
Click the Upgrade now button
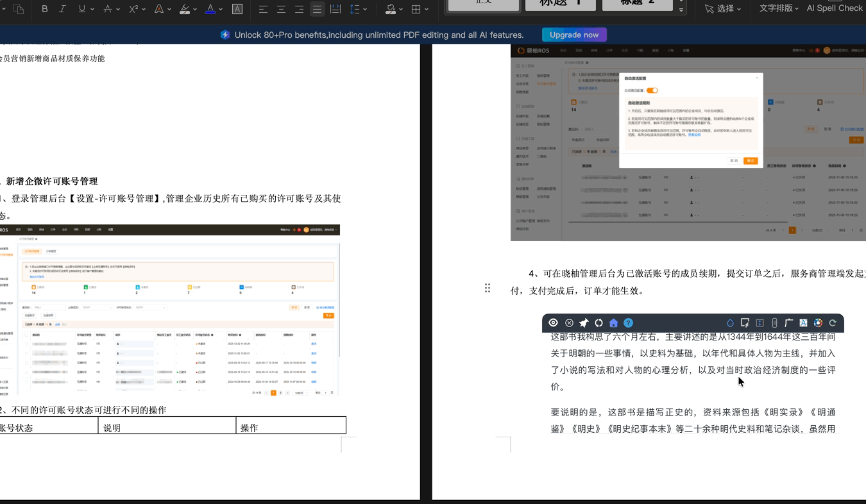pos(573,35)
